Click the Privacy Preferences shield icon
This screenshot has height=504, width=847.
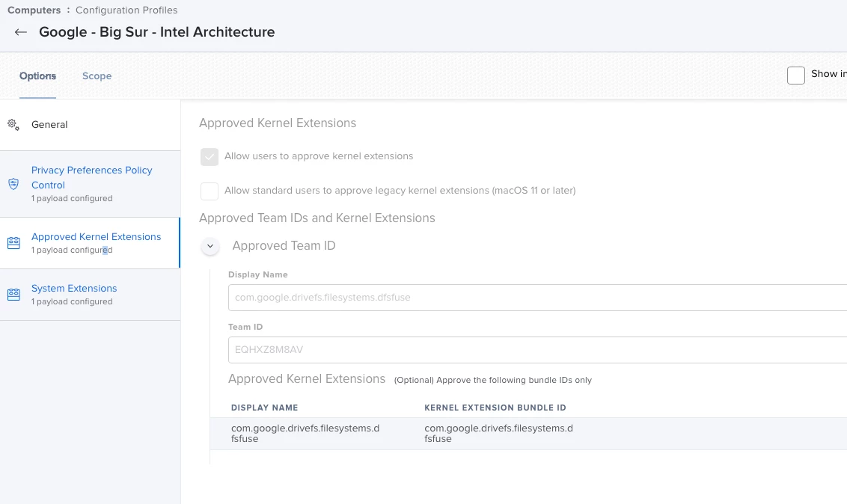[x=13, y=184]
